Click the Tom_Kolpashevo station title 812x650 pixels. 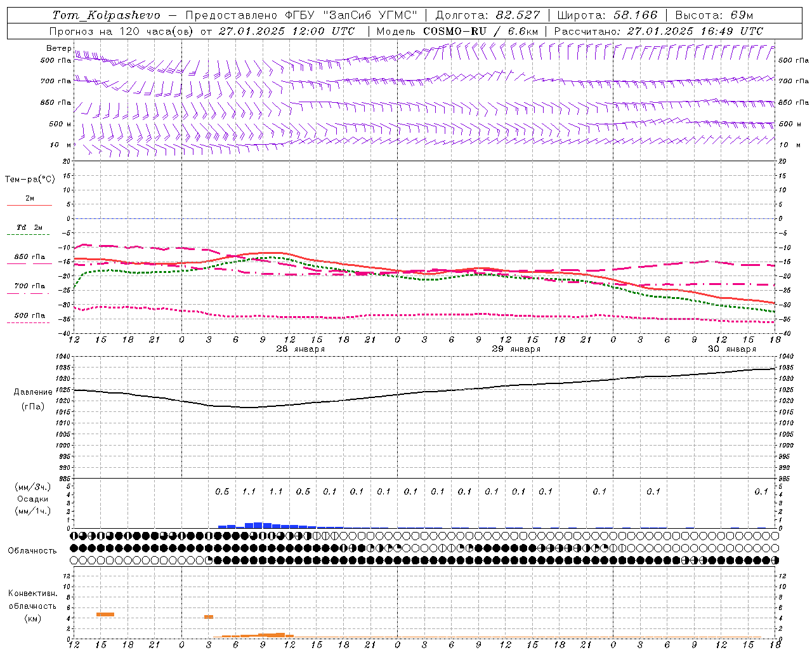pos(107,15)
